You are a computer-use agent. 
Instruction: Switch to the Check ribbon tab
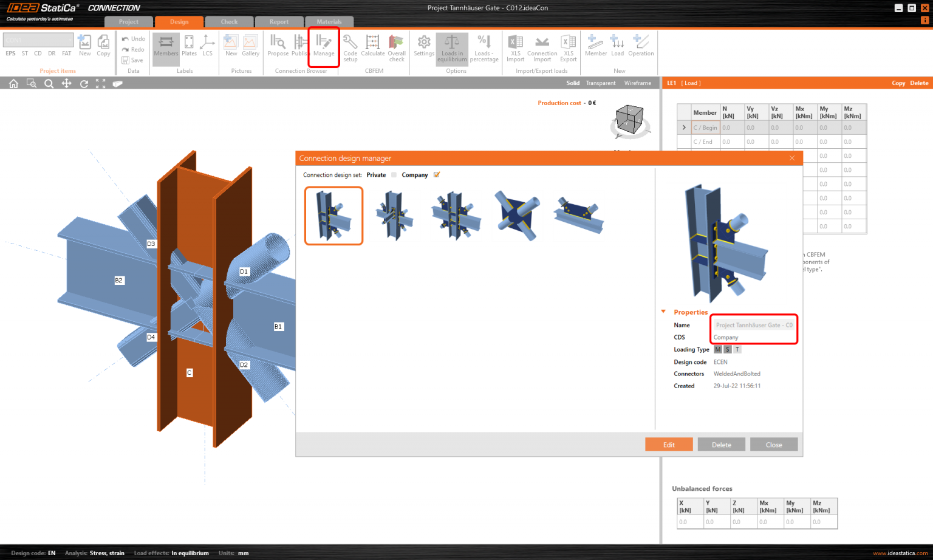pos(229,21)
